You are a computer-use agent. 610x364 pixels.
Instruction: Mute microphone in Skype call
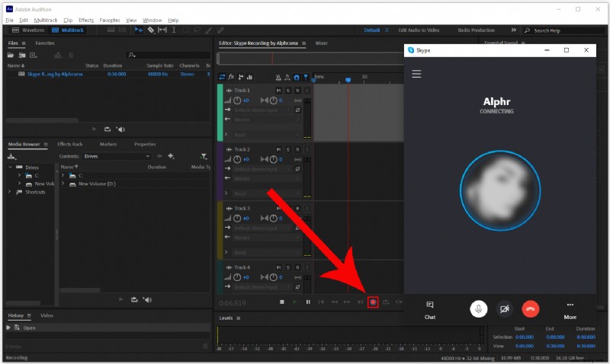click(479, 309)
